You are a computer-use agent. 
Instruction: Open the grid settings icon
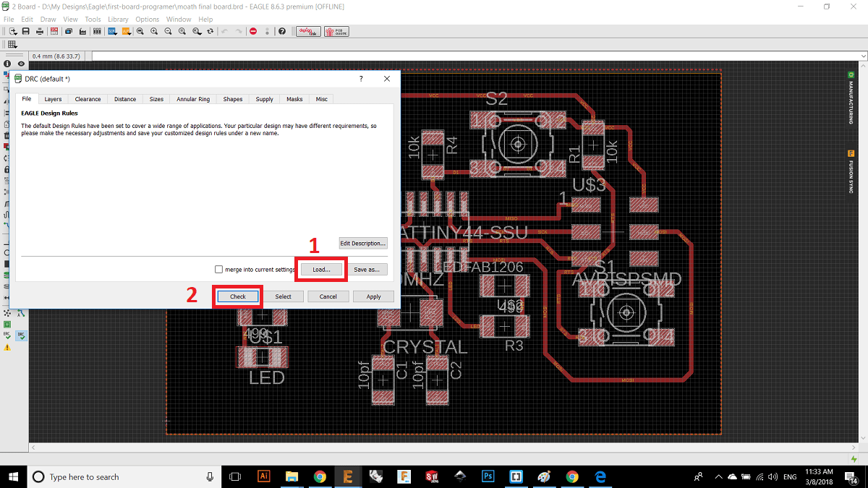tap(12, 44)
